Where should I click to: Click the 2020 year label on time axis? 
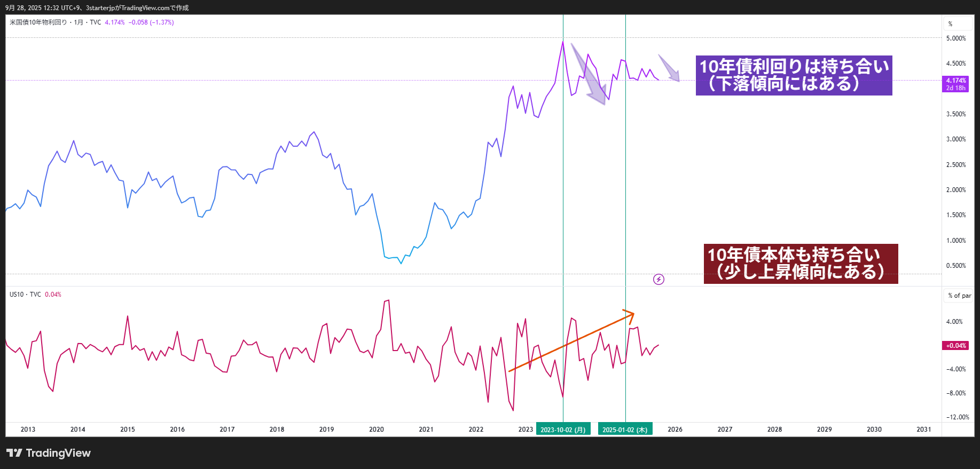coord(377,430)
